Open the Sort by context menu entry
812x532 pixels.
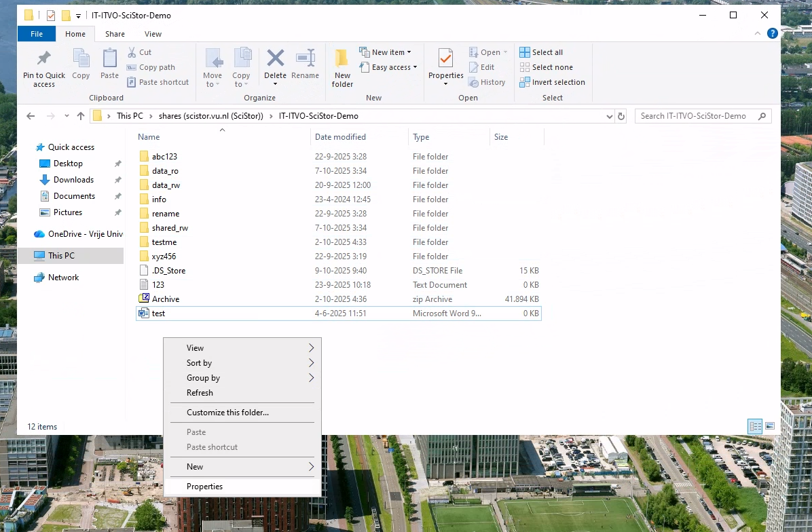tap(198, 362)
